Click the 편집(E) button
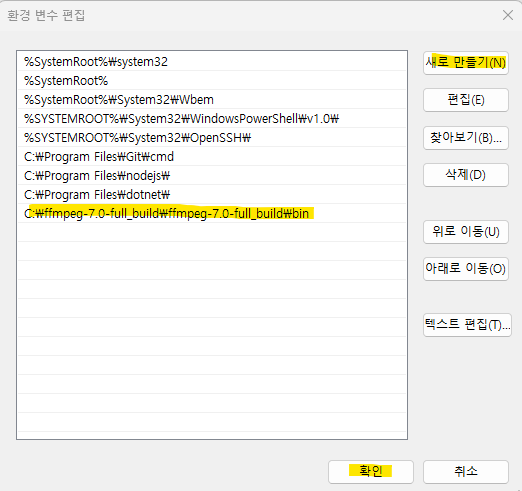The height and width of the screenshot is (491, 522). pyautogui.click(x=466, y=100)
